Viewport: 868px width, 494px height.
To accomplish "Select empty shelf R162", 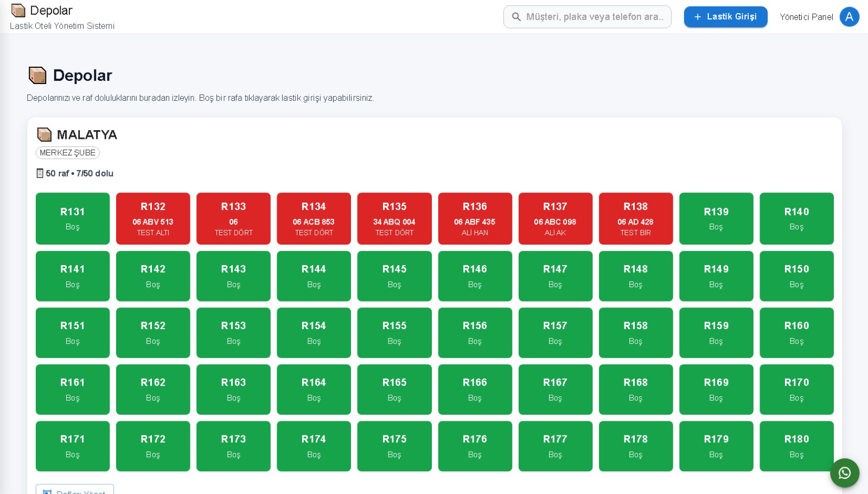I will [153, 389].
